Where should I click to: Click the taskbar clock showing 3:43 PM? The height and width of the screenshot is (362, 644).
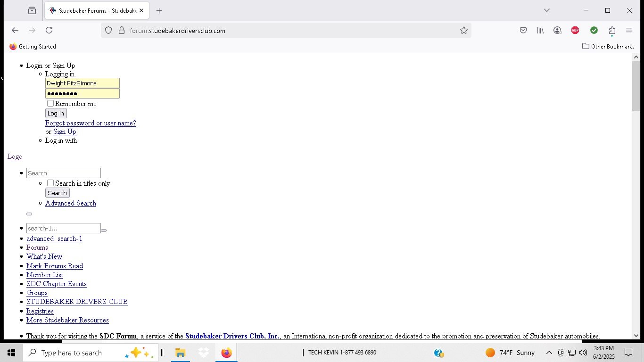pos(604,353)
